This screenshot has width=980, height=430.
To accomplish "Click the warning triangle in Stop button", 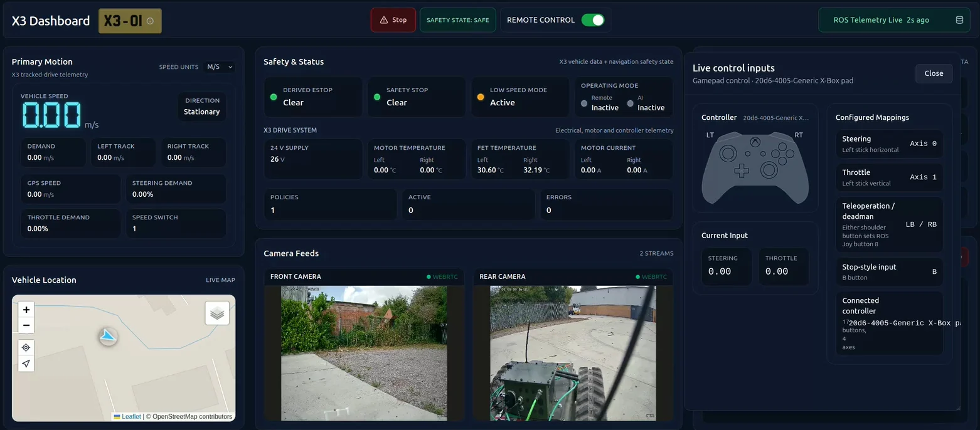I will pos(383,20).
